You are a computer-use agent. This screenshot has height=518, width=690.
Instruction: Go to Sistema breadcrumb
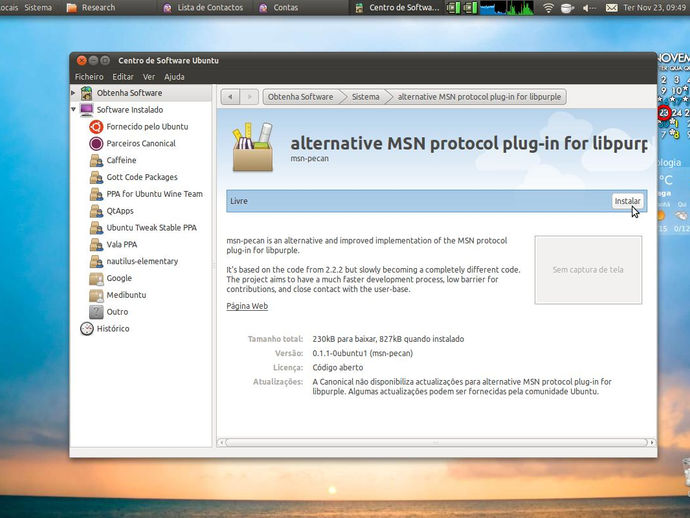365,97
